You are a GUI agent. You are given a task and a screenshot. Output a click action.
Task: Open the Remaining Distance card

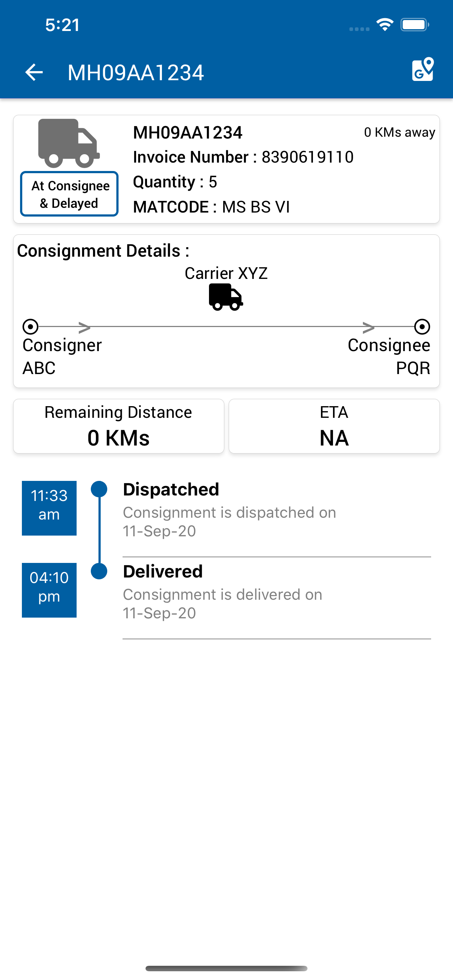tap(119, 426)
